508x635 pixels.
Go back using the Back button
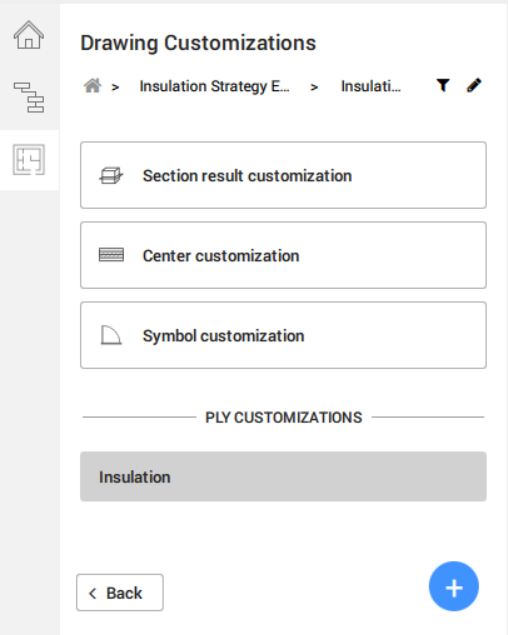[x=120, y=592]
